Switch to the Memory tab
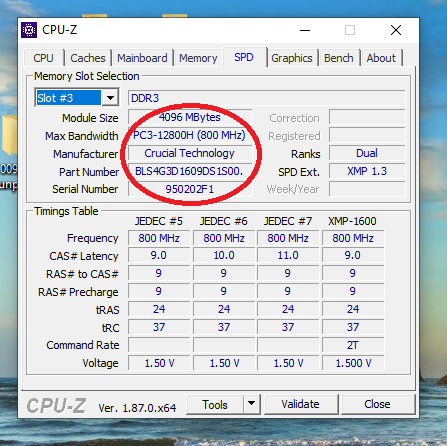The image size is (447, 446). click(x=198, y=58)
